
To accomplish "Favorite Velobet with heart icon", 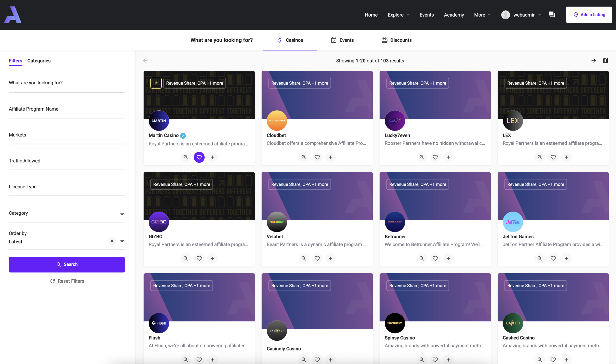I will (317, 258).
